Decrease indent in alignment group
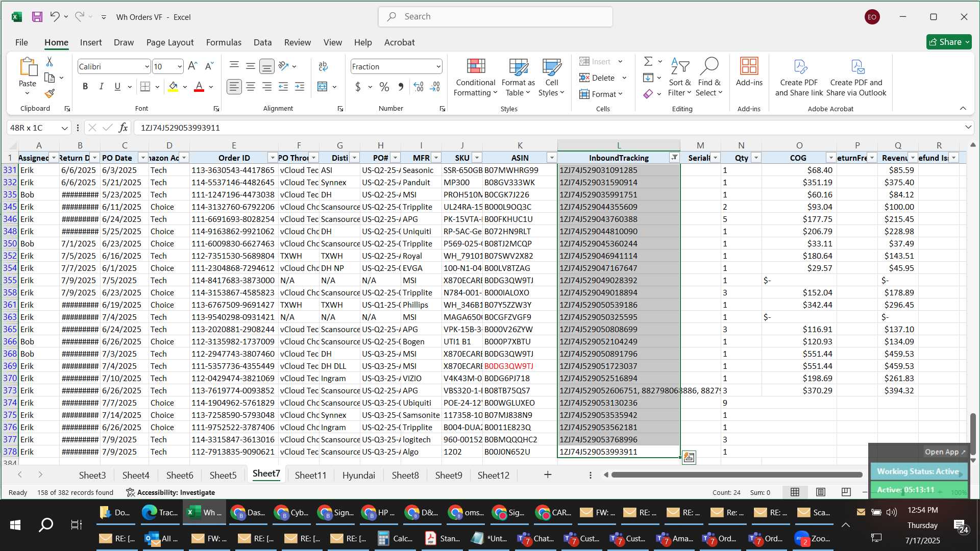Image resolution: width=980 pixels, height=551 pixels. [283, 87]
